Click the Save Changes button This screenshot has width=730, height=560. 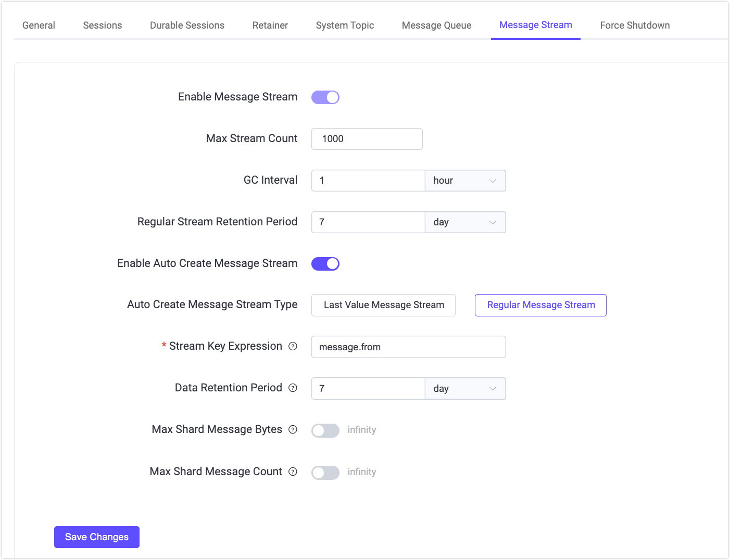(x=96, y=537)
